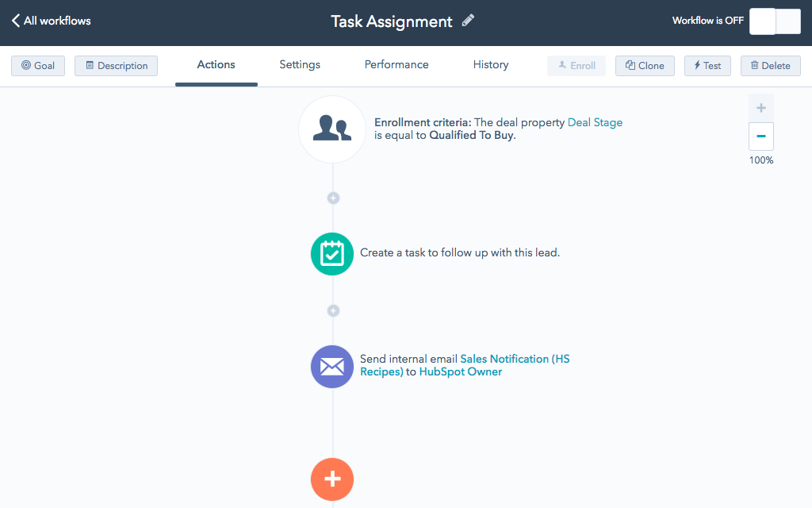Select the teal create task action icon
Screen dimensions: 812x508
(331, 254)
